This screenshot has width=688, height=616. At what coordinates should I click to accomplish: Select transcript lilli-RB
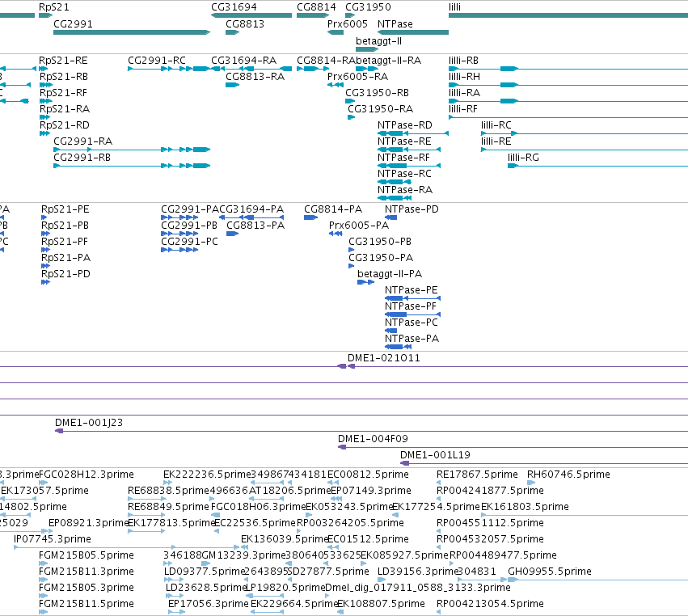click(568, 69)
